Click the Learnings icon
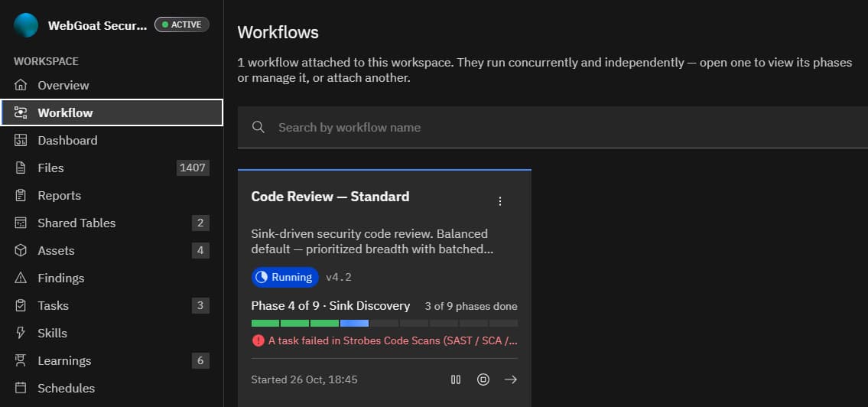 coord(21,361)
